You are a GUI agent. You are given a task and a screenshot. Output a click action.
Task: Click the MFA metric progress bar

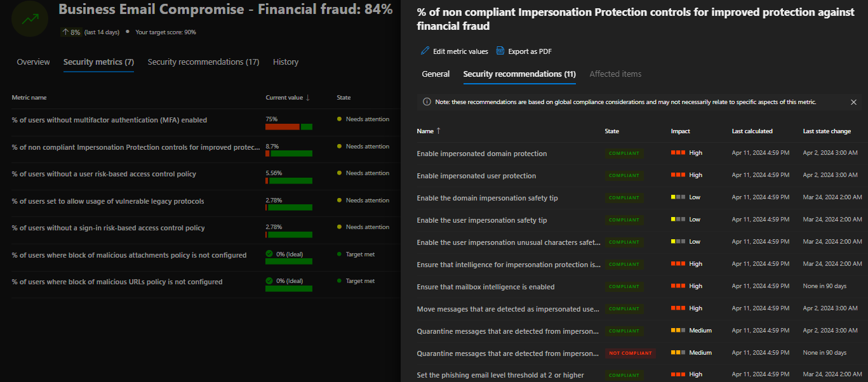point(288,127)
